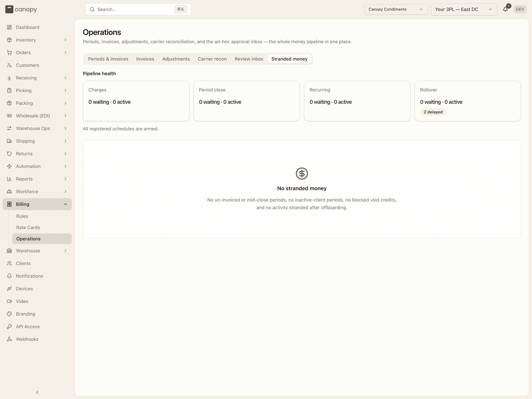Click the Returns arrow icon

[x=9, y=154]
